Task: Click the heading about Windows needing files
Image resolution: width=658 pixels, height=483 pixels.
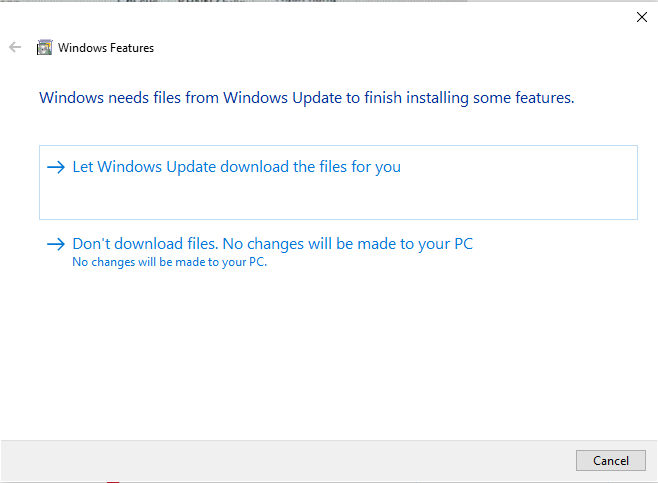Action: (x=307, y=98)
